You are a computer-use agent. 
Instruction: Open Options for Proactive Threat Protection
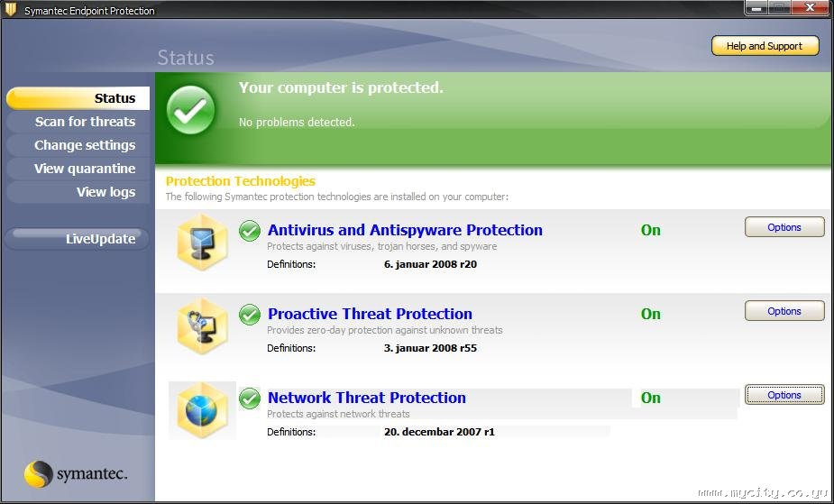[x=784, y=311]
